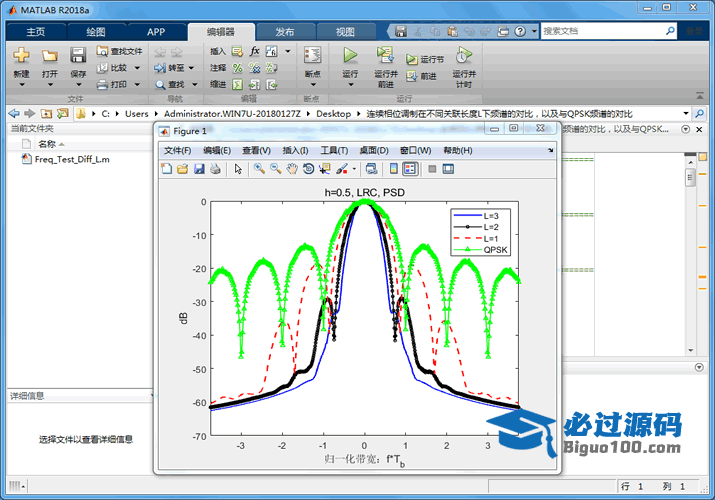
Task: Open the 工具(T) menu in Figure
Action: point(334,150)
